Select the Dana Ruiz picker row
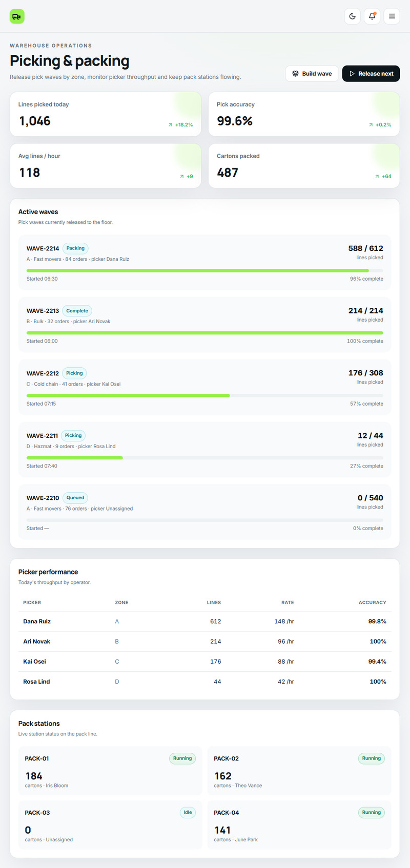410x868 pixels. [205, 621]
